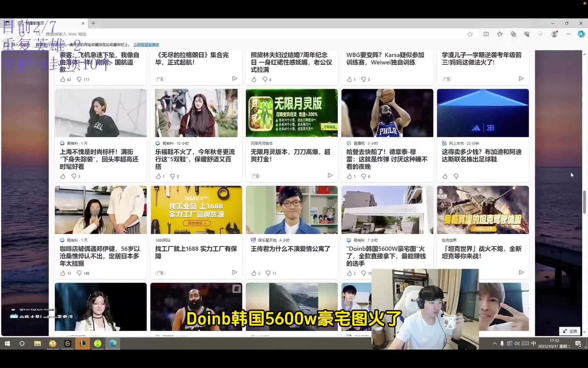Switch to Microsoft Edge taskbar icon
Image resolution: width=588 pixels, height=368 pixels.
pos(113,343)
